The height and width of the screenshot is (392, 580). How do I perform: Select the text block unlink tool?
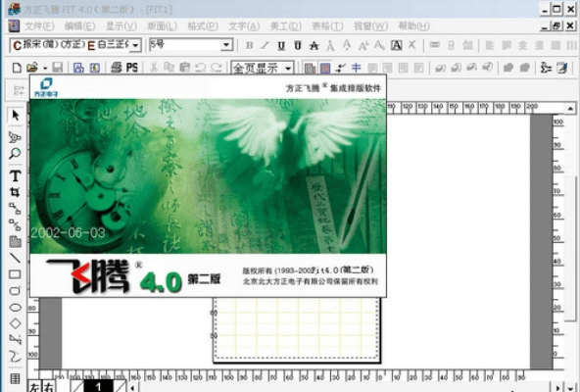[15, 224]
